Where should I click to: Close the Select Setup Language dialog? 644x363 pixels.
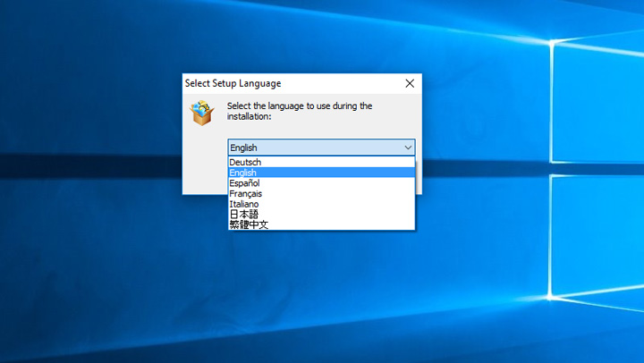tap(410, 83)
